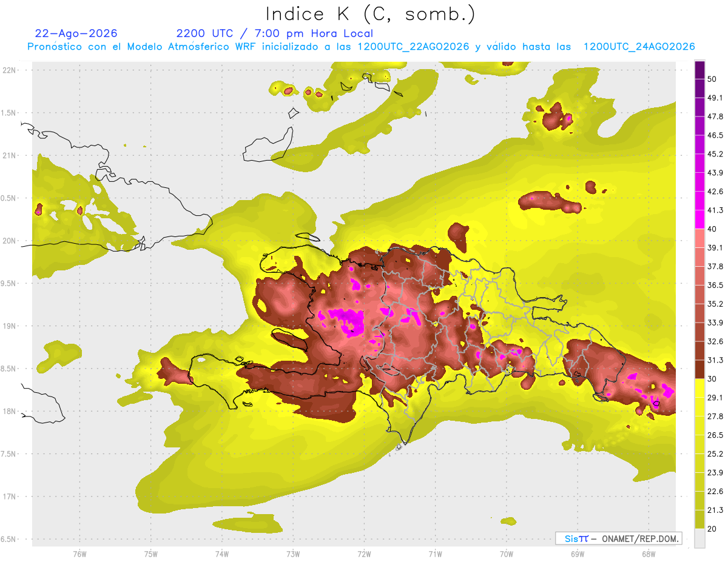Click colorbar value '31.3'

coord(715,360)
